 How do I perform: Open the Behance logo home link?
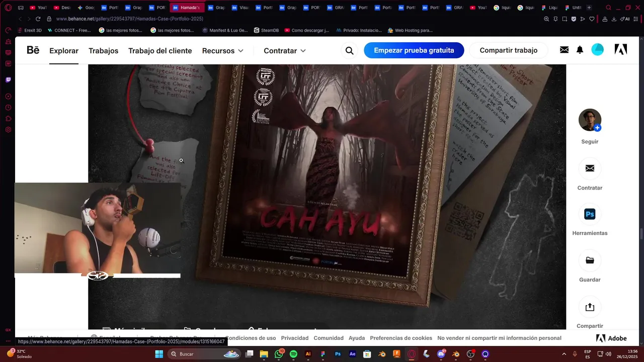pos(33,50)
